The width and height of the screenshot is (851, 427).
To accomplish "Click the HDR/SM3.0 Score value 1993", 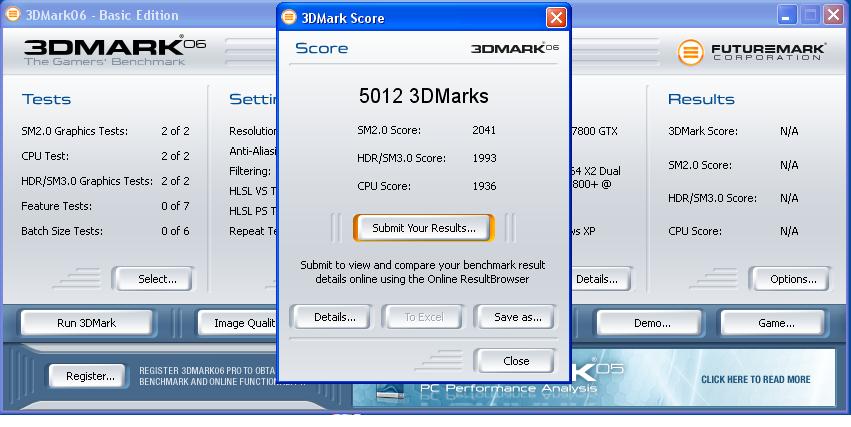I will pos(484,158).
